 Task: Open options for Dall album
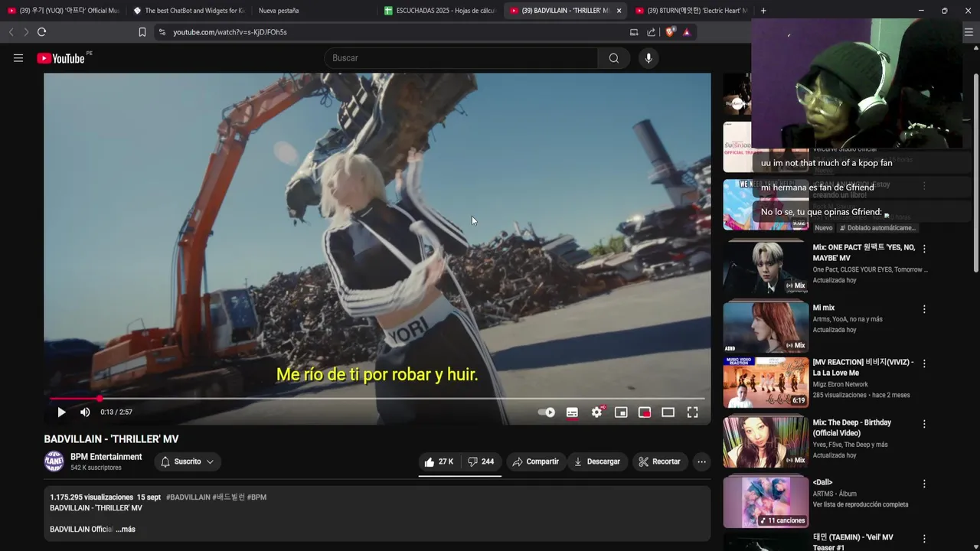924,484
